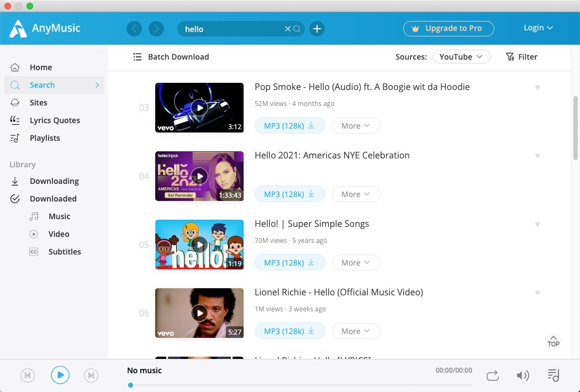The image size is (580, 392).
Task: Expand the Super Simple Songs row triangle
Action: pyautogui.click(x=537, y=224)
